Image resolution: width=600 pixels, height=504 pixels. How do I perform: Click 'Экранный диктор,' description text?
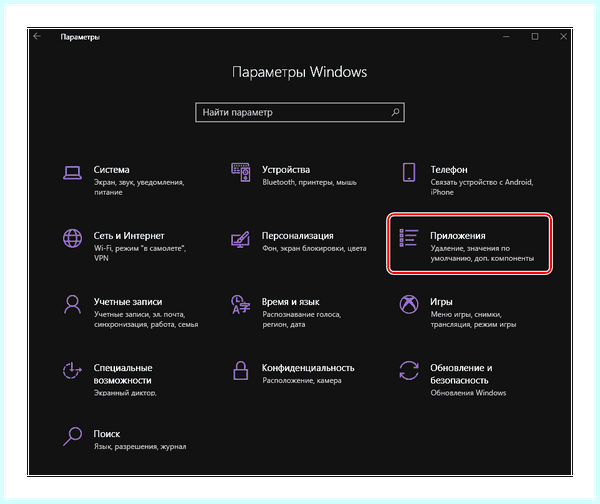click(x=125, y=393)
